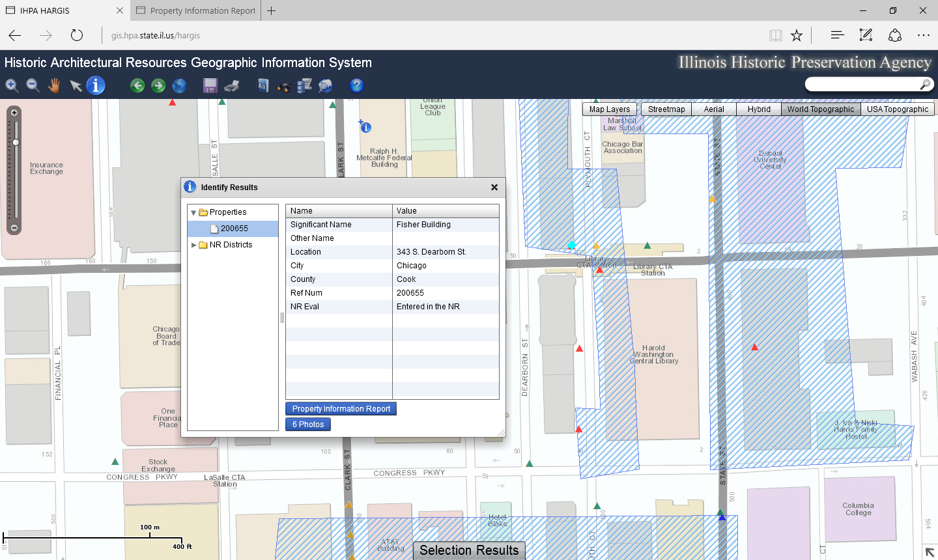
Task: Click the full extent globe icon
Action: pos(179,85)
